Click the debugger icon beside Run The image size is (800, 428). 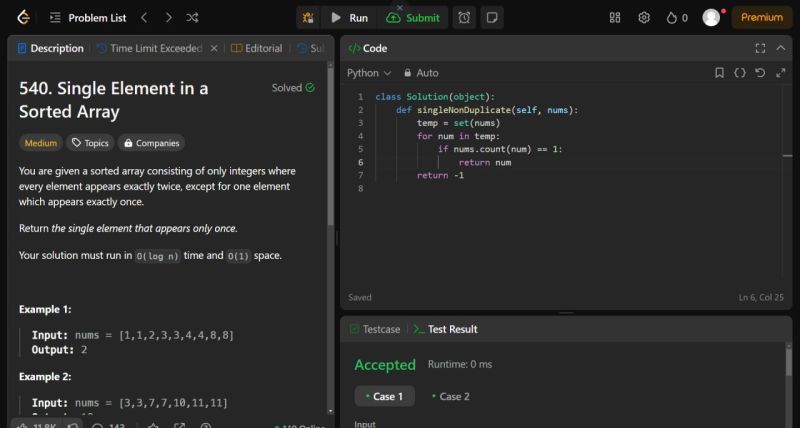point(308,18)
